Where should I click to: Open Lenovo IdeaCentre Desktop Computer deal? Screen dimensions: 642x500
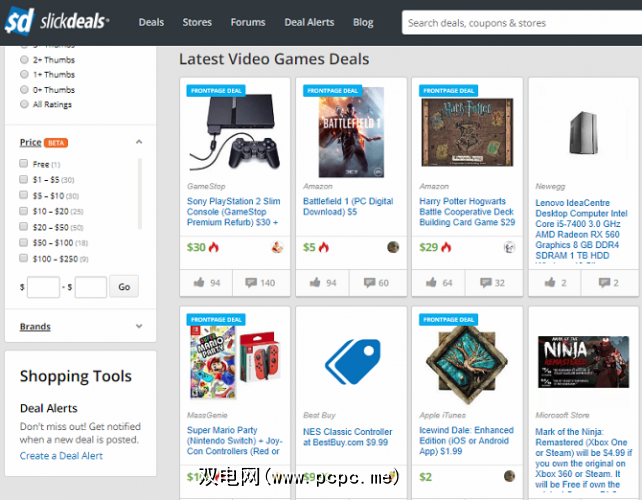pos(581,229)
